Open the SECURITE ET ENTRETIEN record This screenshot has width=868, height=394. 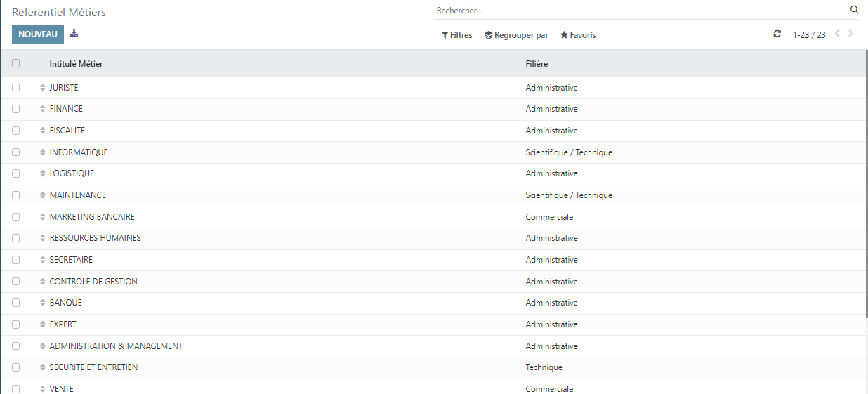(x=93, y=367)
